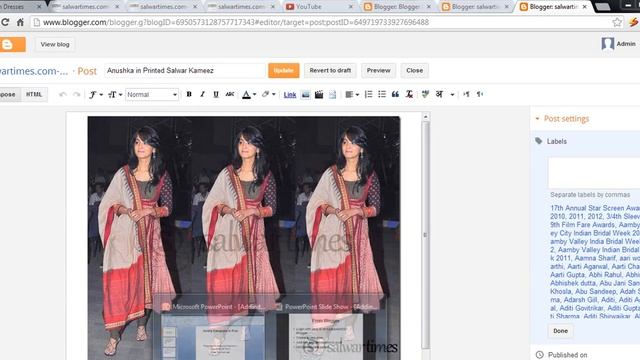This screenshot has height=360, width=640.
Task: Switch editor to Compose mode
Action: pos(10,94)
